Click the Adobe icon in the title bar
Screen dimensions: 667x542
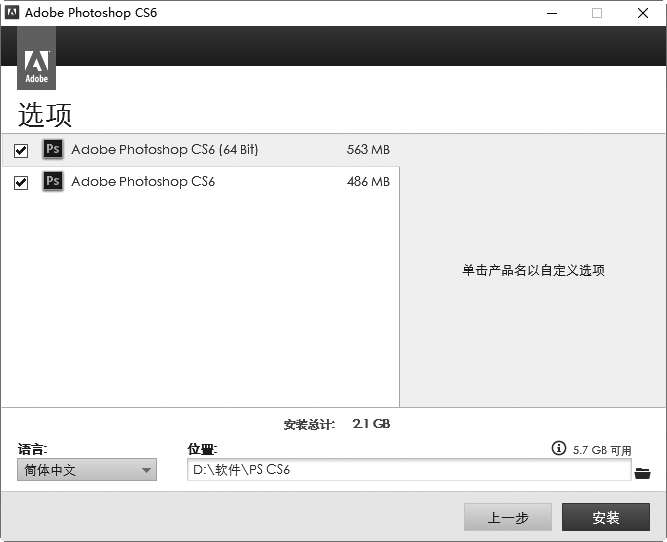click(x=12, y=13)
